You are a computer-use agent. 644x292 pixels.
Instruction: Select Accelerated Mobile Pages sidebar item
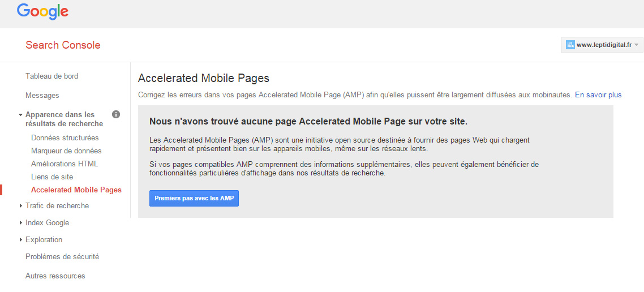point(76,190)
